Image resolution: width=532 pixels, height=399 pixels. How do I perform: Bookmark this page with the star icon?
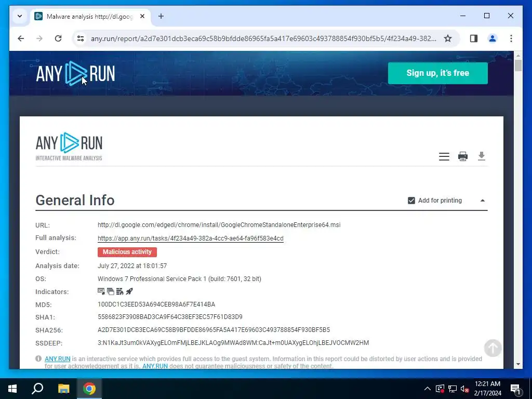click(x=448, y=38)
